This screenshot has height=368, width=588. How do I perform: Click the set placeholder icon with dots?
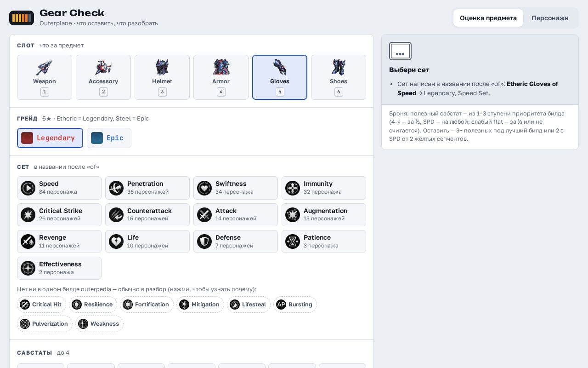tap(400, 51)
